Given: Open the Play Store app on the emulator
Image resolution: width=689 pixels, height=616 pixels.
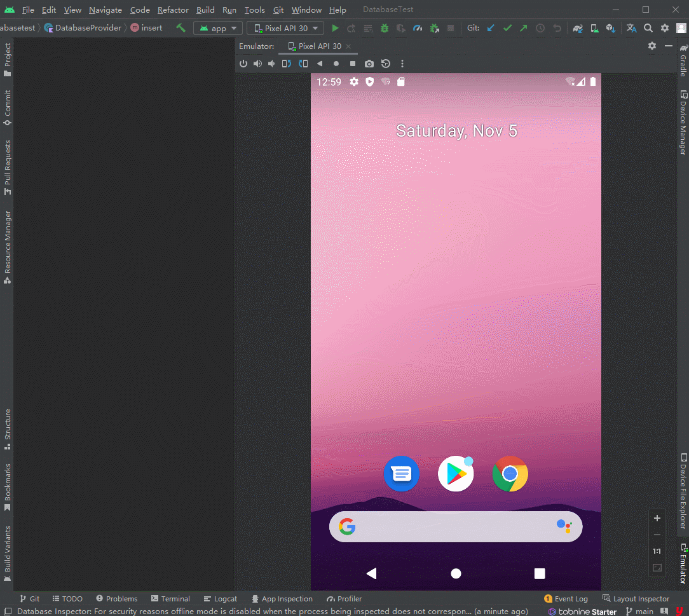Looking at the screenshot, I should (x=456, y=474).
